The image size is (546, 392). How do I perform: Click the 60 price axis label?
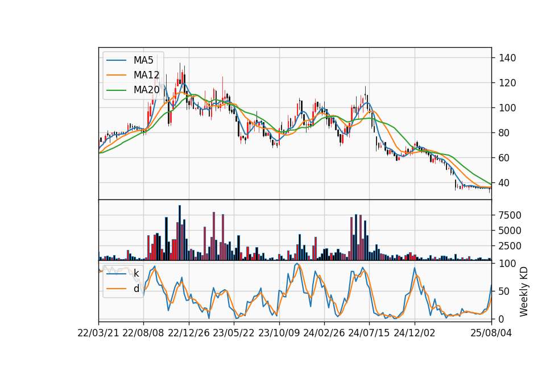(504, 158)
